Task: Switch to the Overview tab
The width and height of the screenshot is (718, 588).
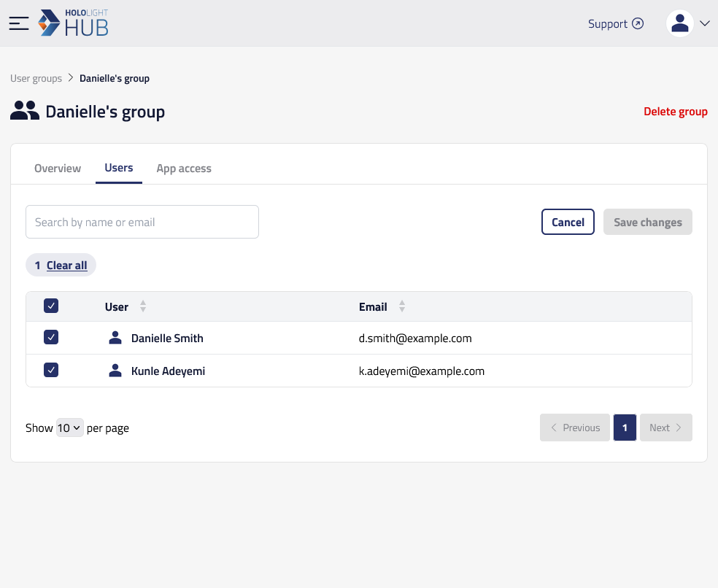Action: pyautogui.click(x=58, y=169)
